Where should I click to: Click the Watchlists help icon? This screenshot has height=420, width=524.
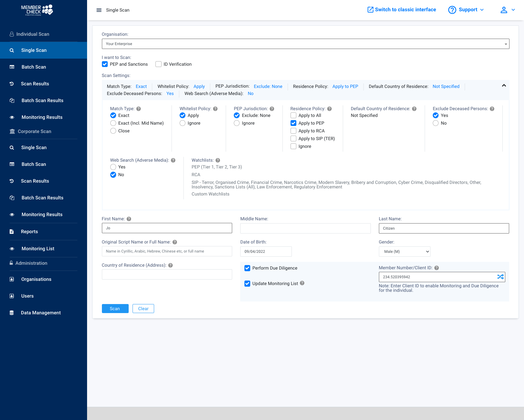tap(218, 160)
